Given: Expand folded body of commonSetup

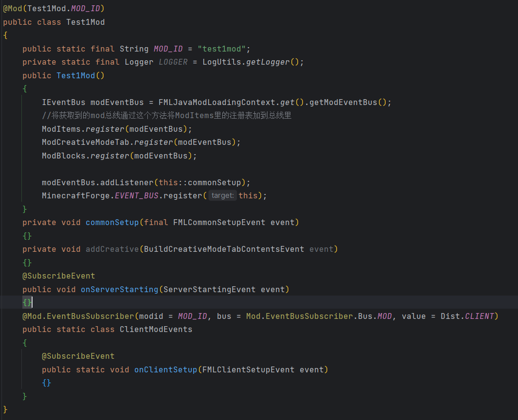Looking at the screenshot, I should [x=27, y=236].
